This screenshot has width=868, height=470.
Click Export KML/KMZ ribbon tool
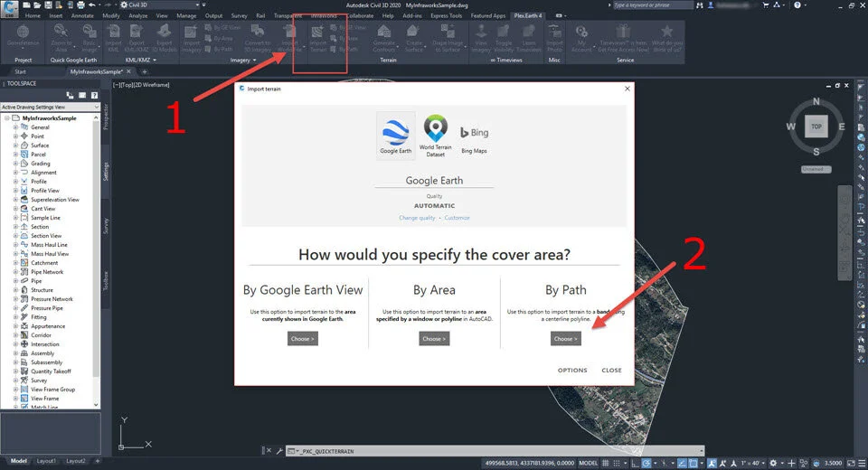[x=137, y=38]
